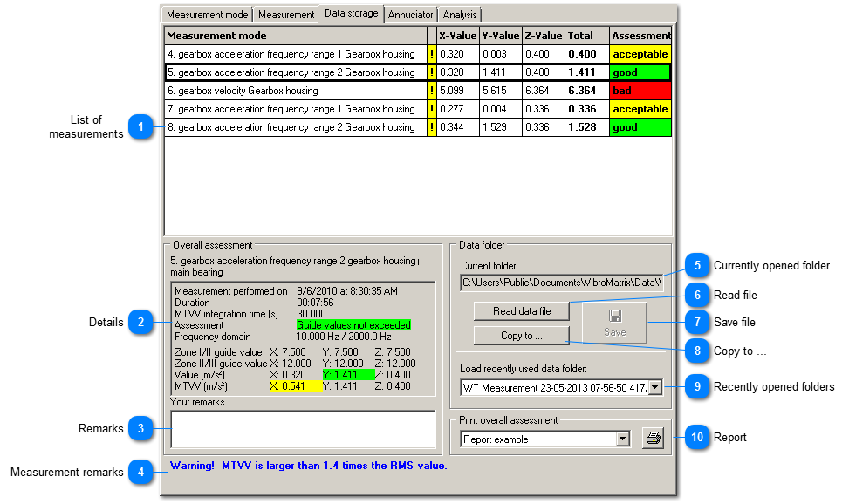
Task: Click the Current folder path field
Action: 561,283
